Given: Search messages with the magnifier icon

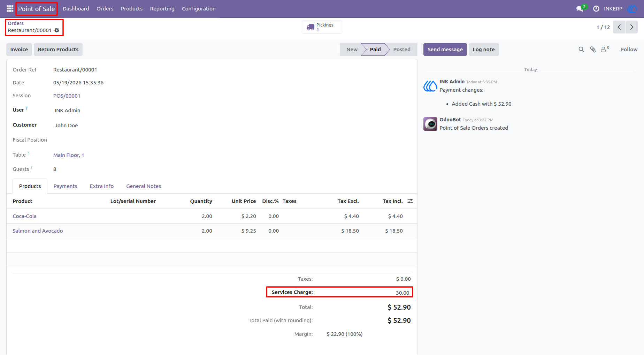Looking at the screenshot, I should (x=581, y=50).
